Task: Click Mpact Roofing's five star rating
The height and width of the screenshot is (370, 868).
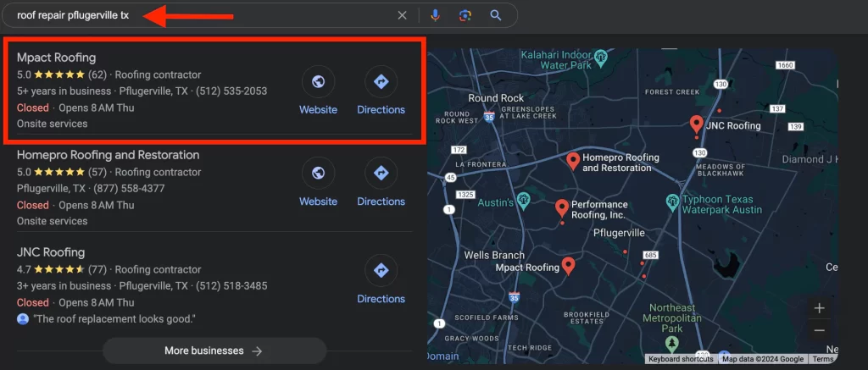Action: point(59,75)
